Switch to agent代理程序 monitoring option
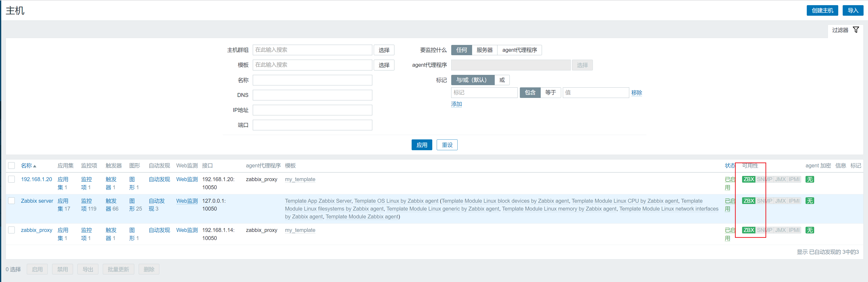 519,50
